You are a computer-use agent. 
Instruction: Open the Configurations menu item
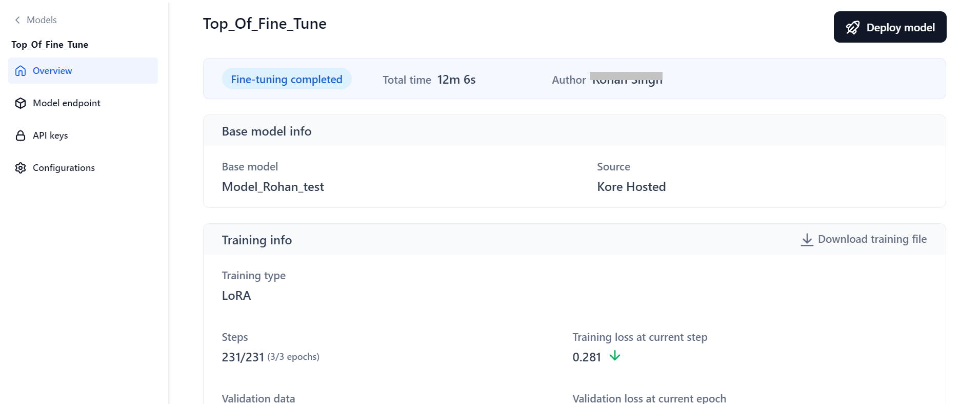pos(64,168)
